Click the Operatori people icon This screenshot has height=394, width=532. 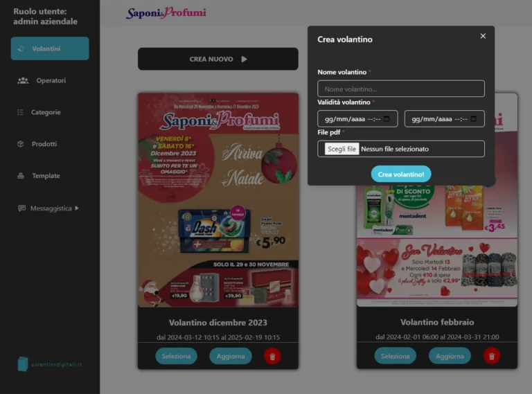coord(23,80)
